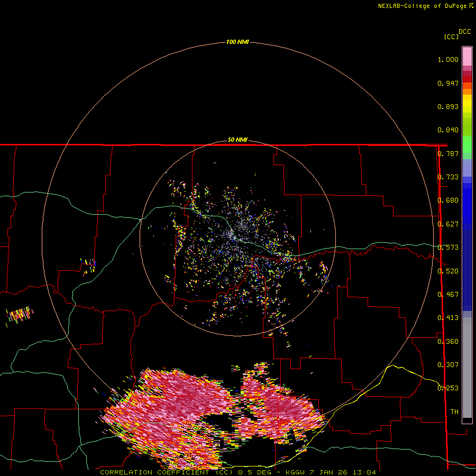Select the 0.787 scale value

click(x=448, y=153)
